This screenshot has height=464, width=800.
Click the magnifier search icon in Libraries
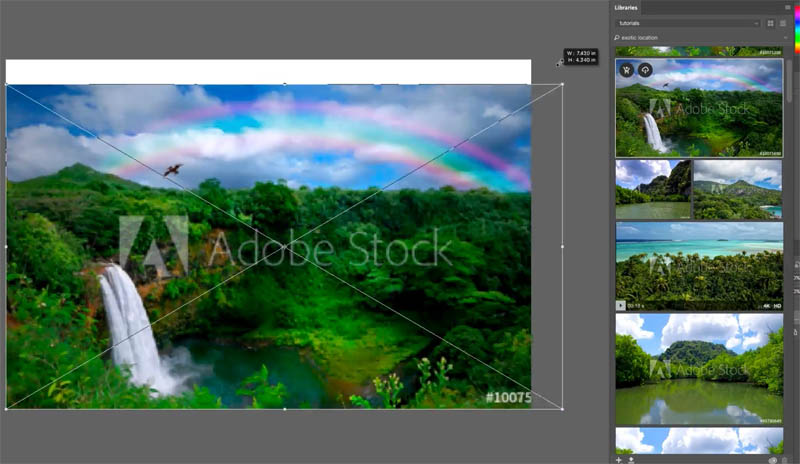[617, 38]
